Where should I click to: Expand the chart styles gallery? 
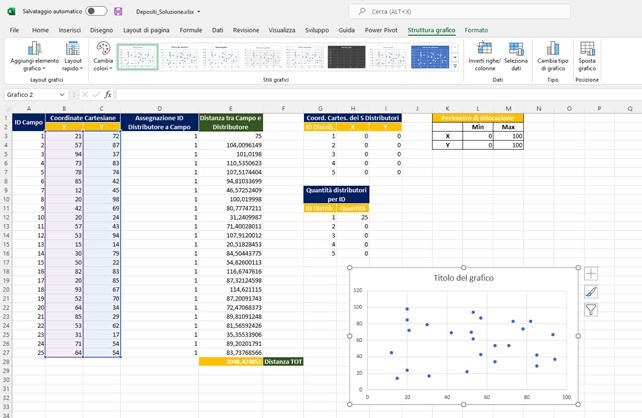[455, 66]
